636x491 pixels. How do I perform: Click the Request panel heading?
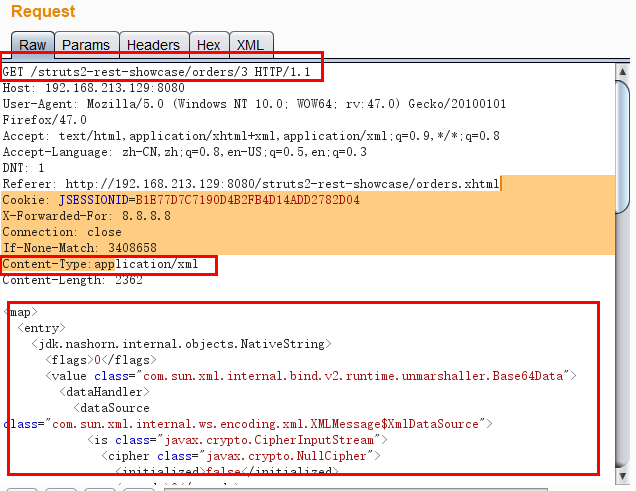[43, 11]
